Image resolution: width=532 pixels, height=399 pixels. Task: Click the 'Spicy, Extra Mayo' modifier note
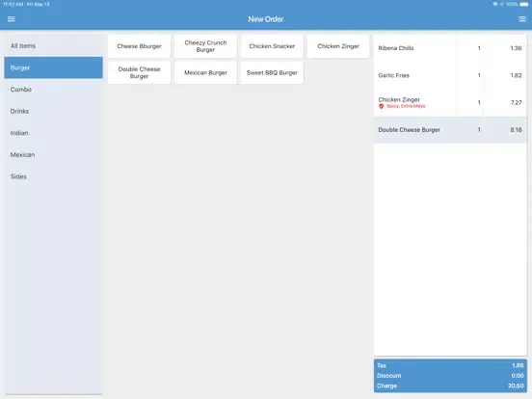[406, 106]
